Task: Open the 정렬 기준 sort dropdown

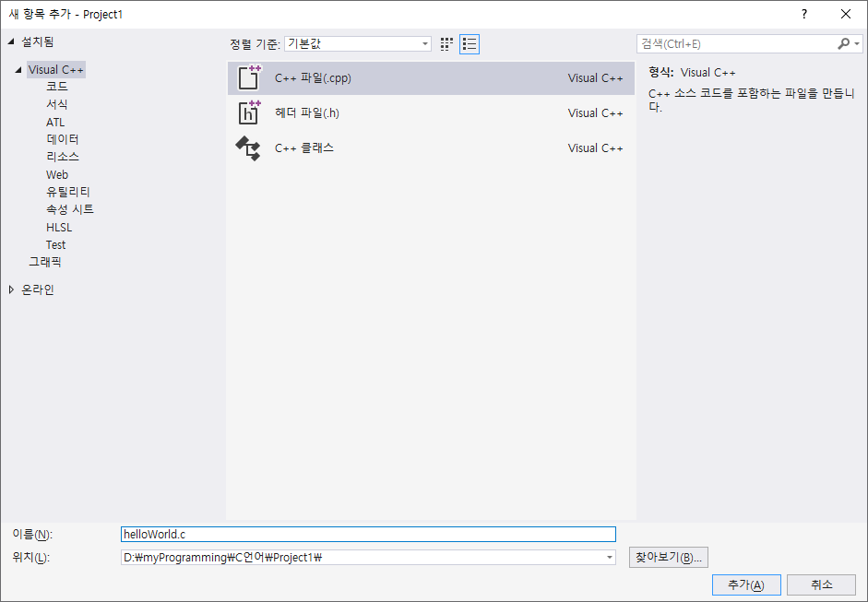Action: (x=358, y=43)
